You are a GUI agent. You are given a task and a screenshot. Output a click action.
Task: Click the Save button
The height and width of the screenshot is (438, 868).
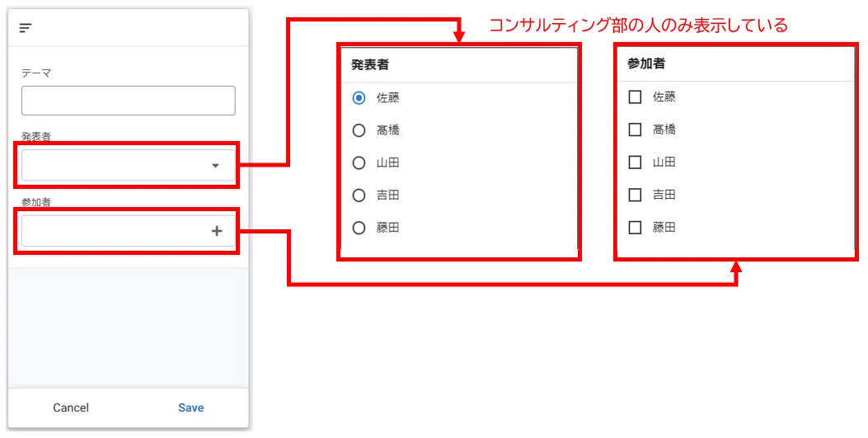coord(191,407)
